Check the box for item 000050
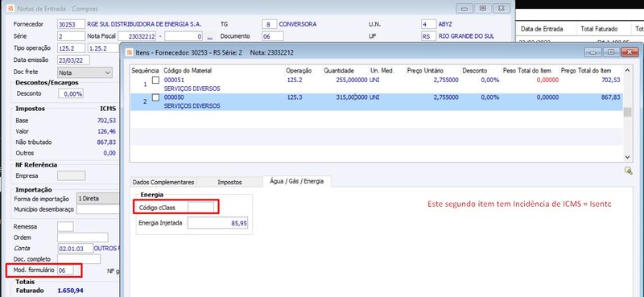 155,97
